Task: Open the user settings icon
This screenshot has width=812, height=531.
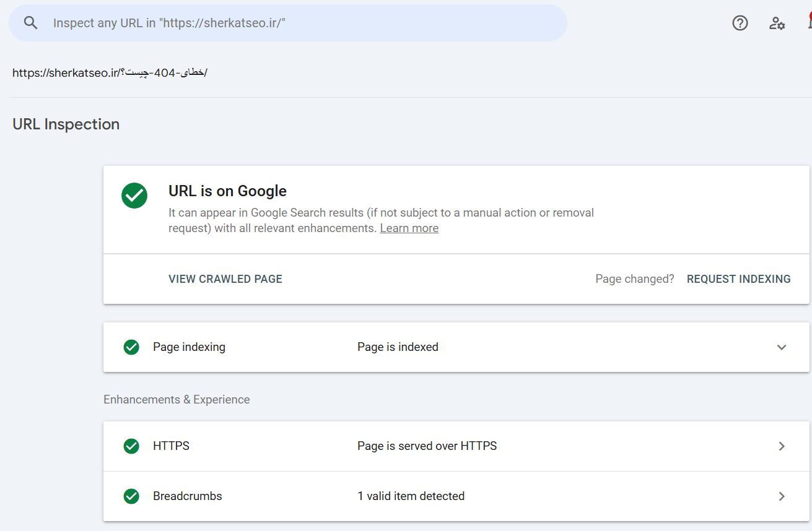Action: 777,23
